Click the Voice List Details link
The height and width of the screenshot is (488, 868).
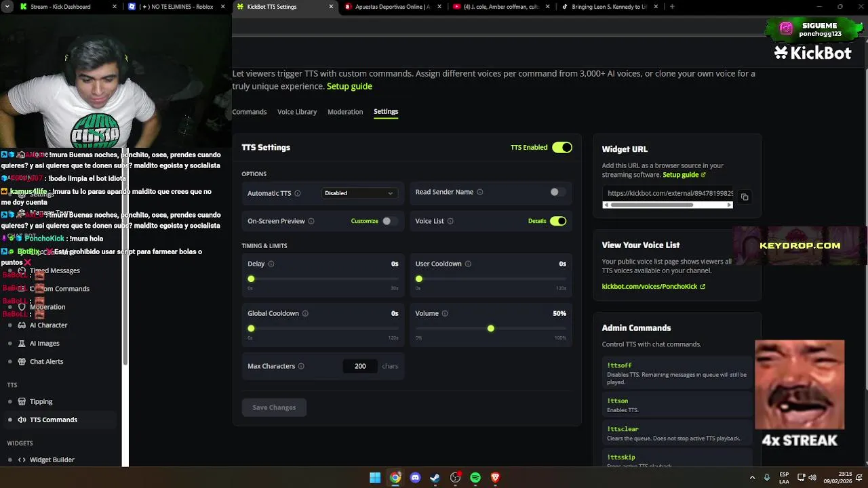pyautogui.click(x=537, y=222)
